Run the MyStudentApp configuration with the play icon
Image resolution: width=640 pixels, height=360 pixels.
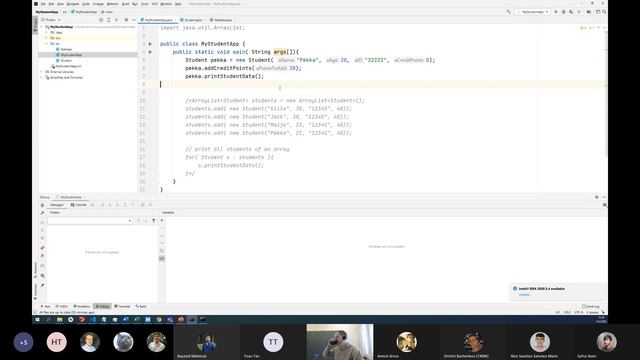coord(556,12)
